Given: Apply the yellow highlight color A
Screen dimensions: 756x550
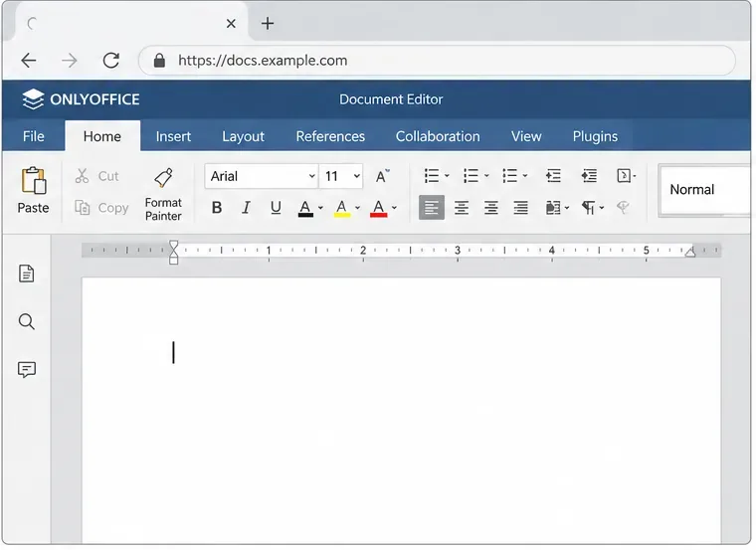Looking at the screenshot, I should point(342,208).
